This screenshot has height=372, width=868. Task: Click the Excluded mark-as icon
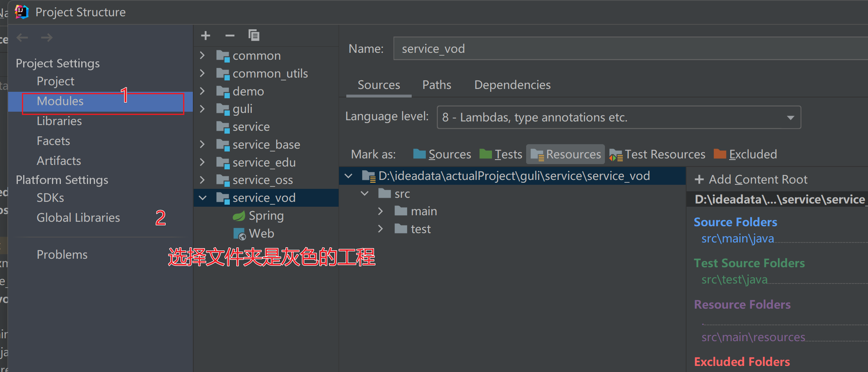click(x=745, y=154)
